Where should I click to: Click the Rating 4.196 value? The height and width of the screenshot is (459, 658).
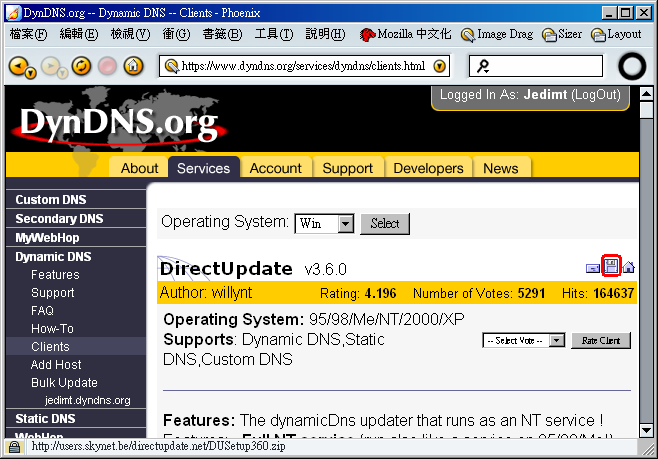380,293
